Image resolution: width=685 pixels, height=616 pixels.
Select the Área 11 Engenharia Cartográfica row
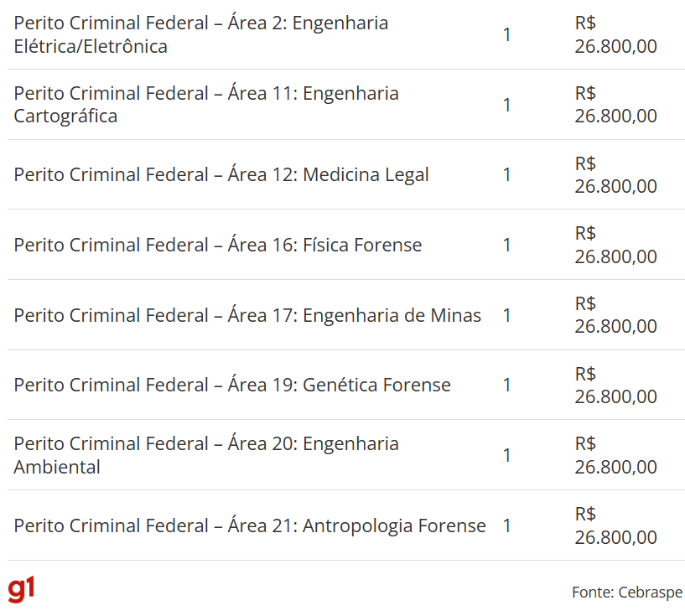pyautogui.click(x=346, y=105)
